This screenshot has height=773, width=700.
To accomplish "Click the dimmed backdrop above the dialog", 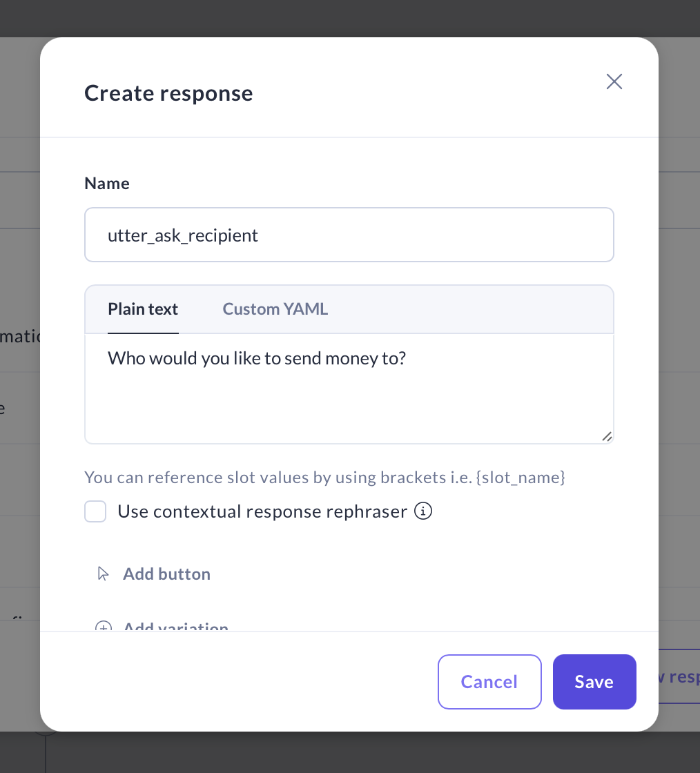I will click(x=345, y=17).
